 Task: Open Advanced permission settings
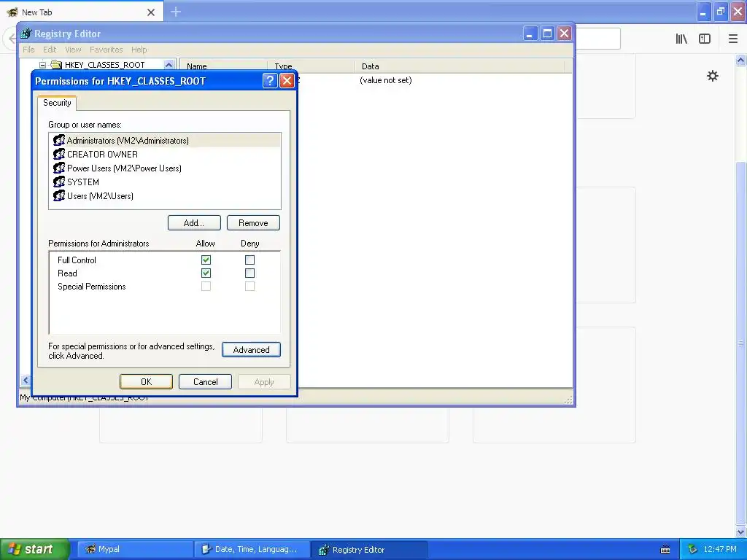(x=251, y=350)
